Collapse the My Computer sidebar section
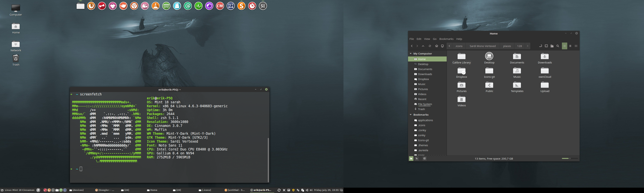 pyautogui.click(x=411, y=53)
